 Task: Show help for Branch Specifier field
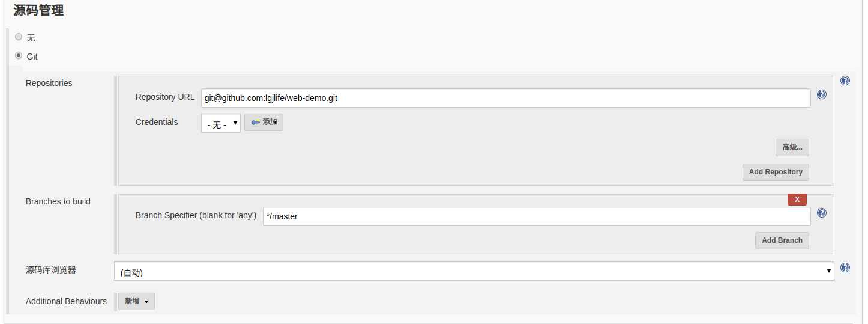822,213
